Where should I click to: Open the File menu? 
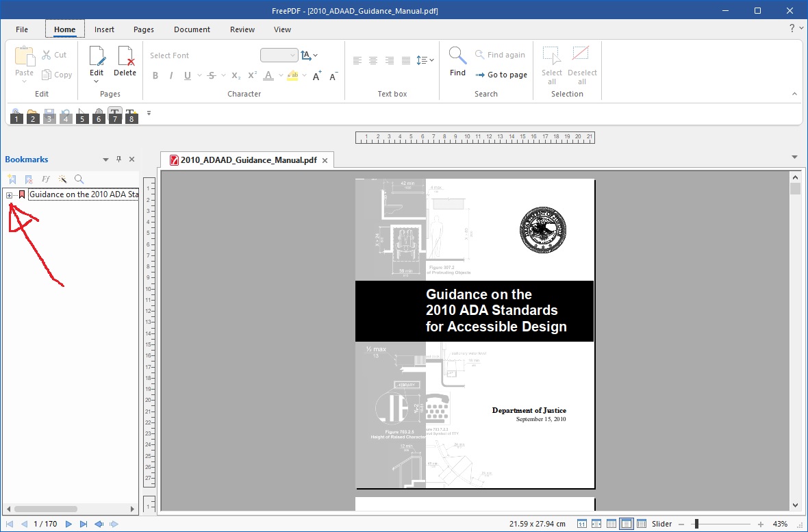tap(22, 29)
